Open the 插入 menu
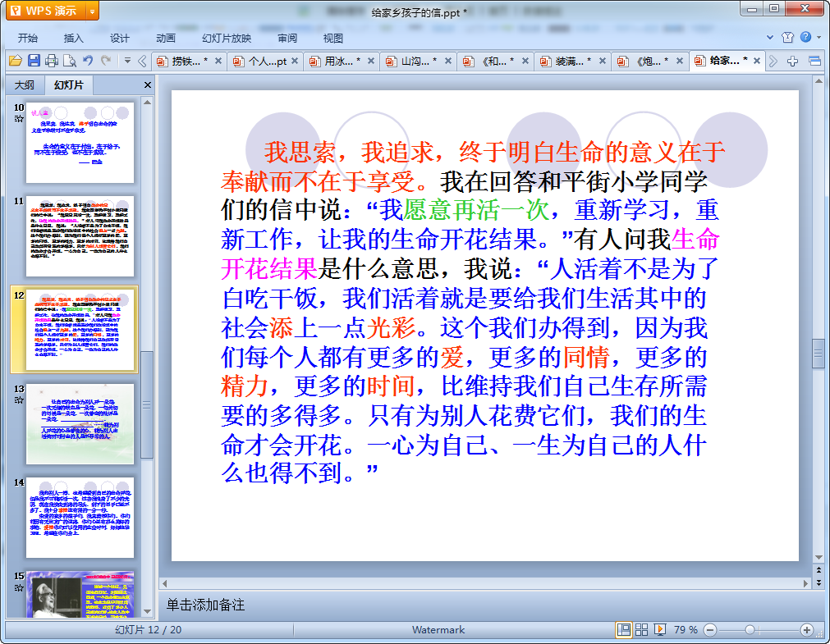Screen dimensions: 830x644 pyautogui.click(x=73, y=38)
